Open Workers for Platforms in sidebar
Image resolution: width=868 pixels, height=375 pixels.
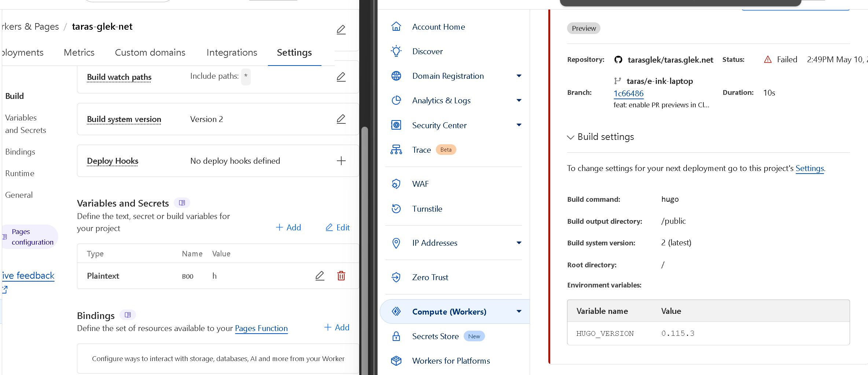451,361
